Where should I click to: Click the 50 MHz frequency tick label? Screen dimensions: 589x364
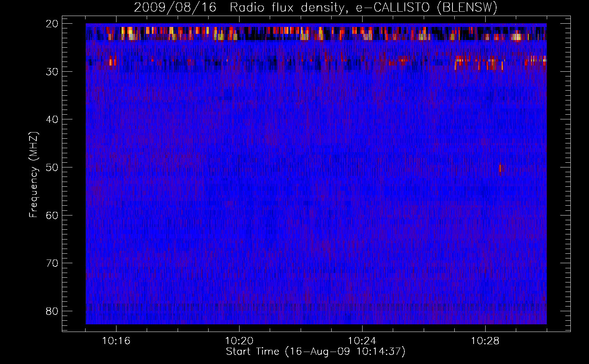tap(52, 167)
